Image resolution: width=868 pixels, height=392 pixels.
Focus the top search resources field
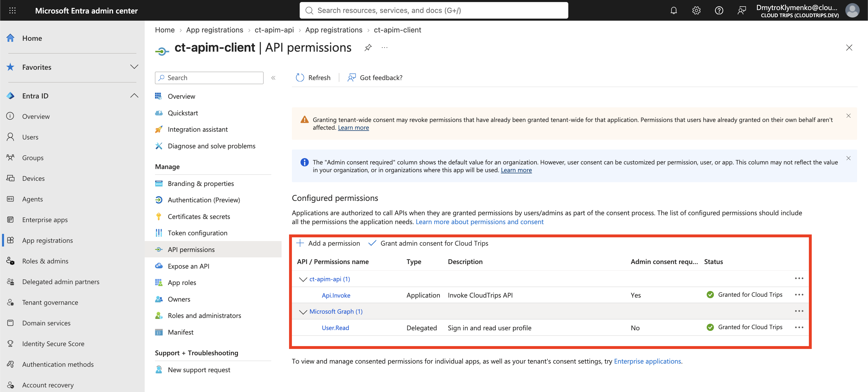point(434,10)
